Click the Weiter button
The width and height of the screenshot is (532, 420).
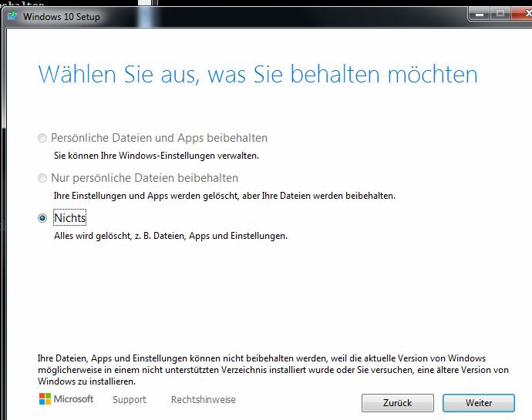(478, 403)
